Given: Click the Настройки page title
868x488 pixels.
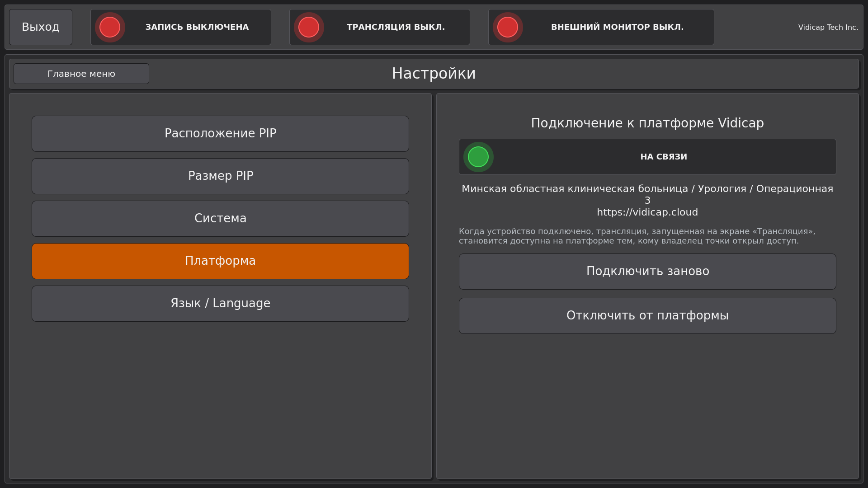Looking at the screenshot, I should (434, 73).
